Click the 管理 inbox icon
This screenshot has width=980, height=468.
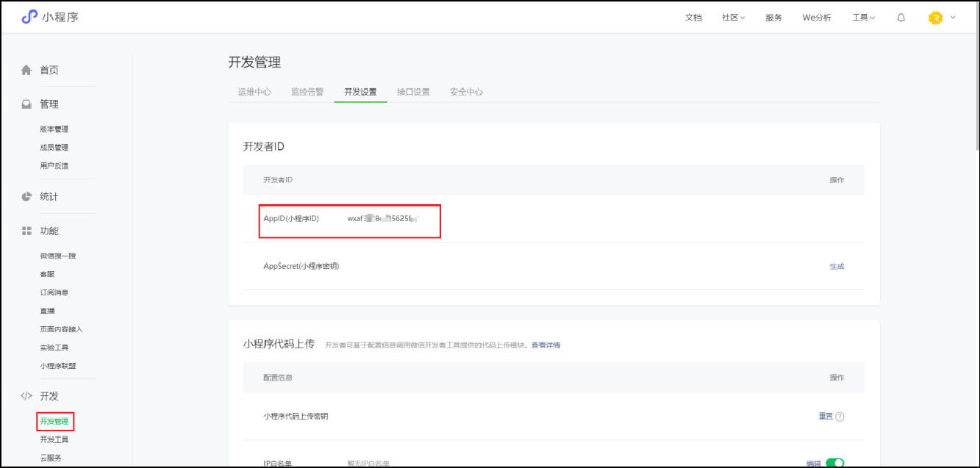point(26,104)
